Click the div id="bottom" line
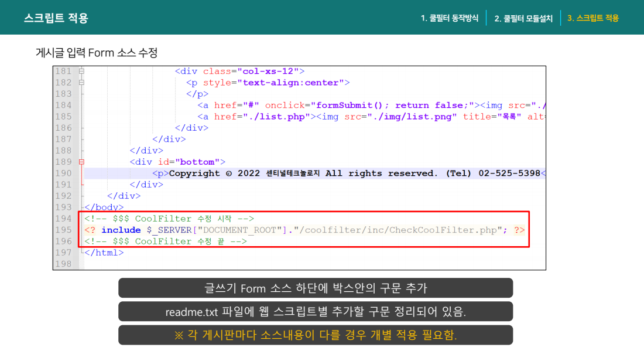Viewport: 644px width, 361px height. tap(177, 162)
